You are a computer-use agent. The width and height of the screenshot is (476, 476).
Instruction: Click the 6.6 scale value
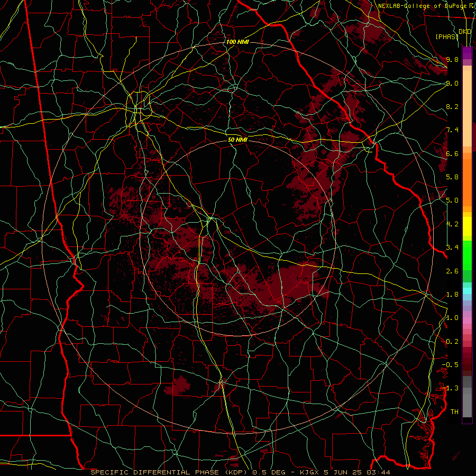tap(452, 153)
